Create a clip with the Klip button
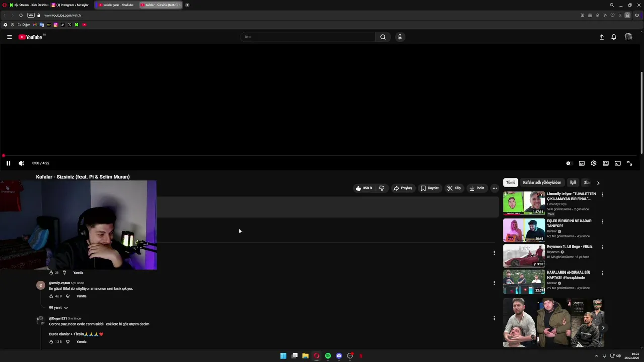644x362 pixels. [x=454, y=188]
